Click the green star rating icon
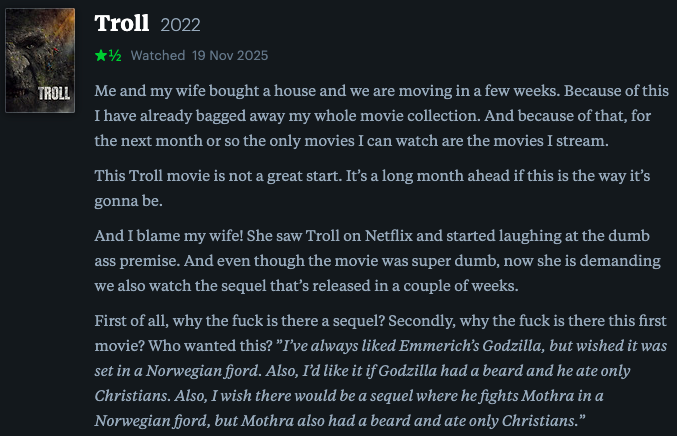Image resolution: width=677 pixels, height=436 pixels. click(101, 55)
